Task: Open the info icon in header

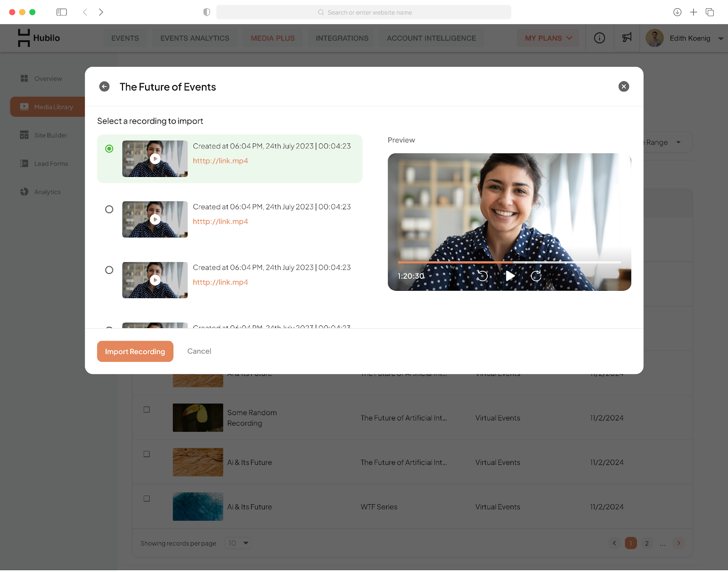Action: (x=600, y=38)
